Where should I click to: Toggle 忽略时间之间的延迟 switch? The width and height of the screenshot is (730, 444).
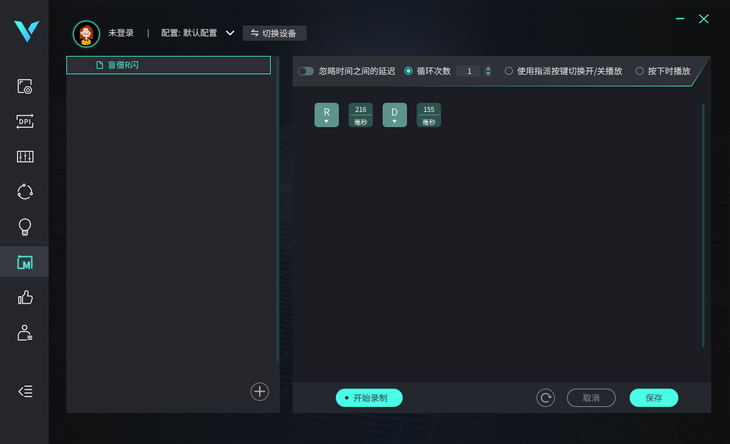pyautogui.click(x=306, y=71)
